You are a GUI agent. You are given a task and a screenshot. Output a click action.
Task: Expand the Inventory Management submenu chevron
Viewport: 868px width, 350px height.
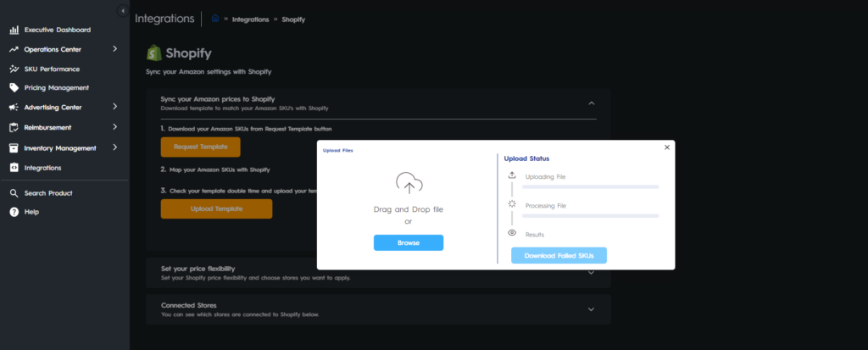[x=114, y=147]
